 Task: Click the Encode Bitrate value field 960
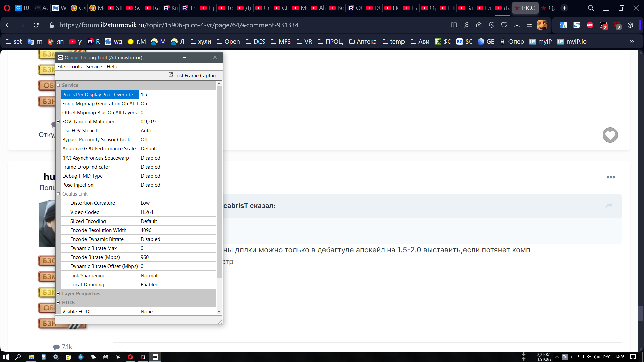tap(177, 257)
